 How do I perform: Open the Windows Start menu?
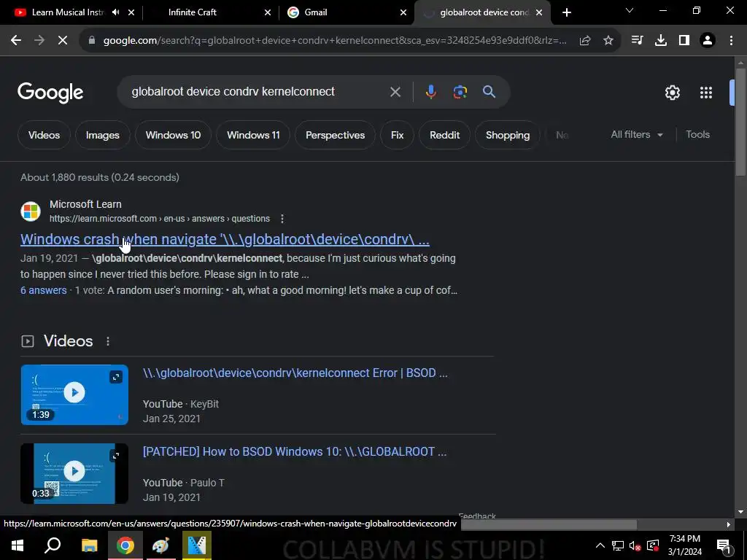click(x=18, y=545)
